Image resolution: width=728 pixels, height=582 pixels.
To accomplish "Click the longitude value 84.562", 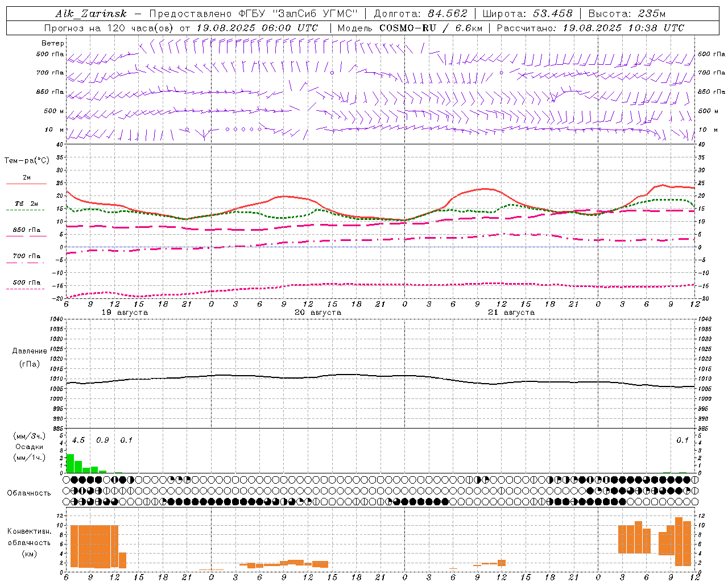I will (x=448, y=14).
